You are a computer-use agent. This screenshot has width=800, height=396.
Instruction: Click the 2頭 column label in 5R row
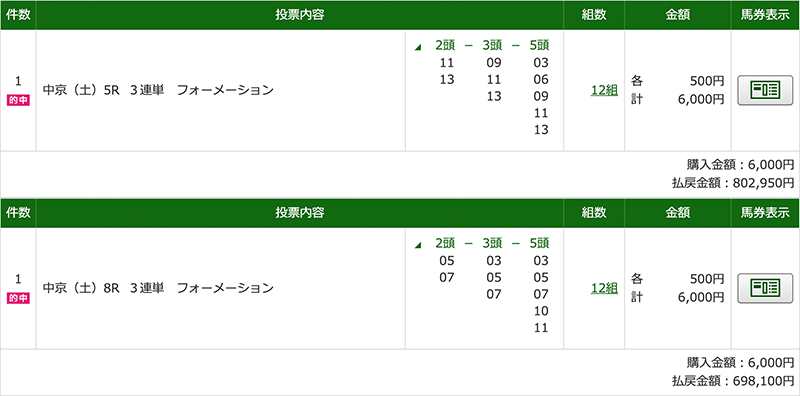[x=445, y=46]
